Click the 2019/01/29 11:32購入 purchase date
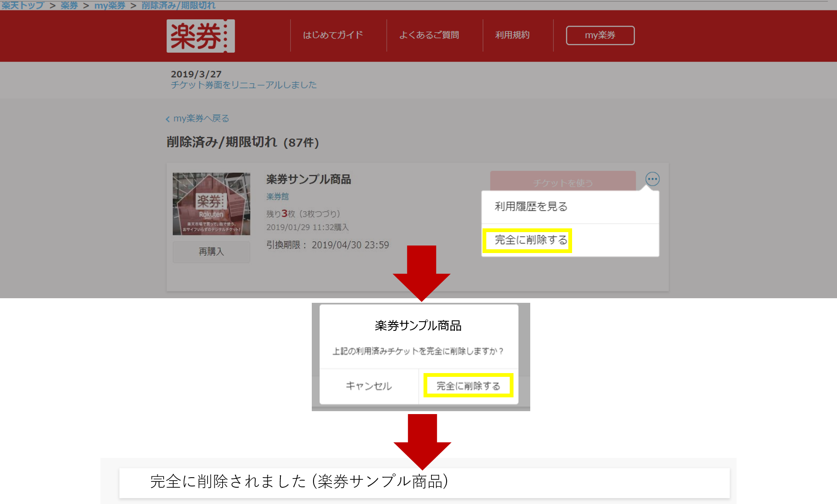 click(308, 227)
